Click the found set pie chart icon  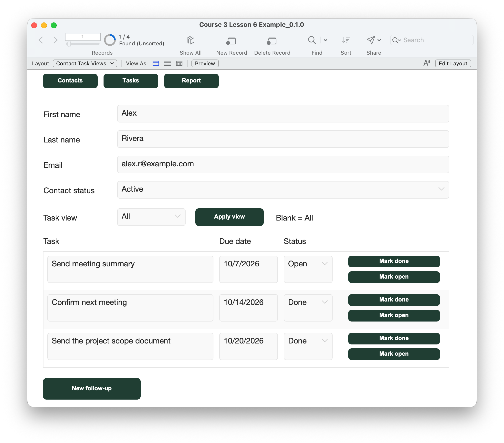[110, 40]
